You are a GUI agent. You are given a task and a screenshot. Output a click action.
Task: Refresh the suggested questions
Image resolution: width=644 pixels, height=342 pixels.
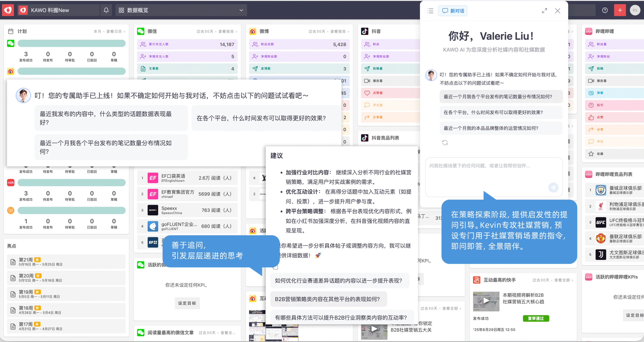(x=445, y=142)
